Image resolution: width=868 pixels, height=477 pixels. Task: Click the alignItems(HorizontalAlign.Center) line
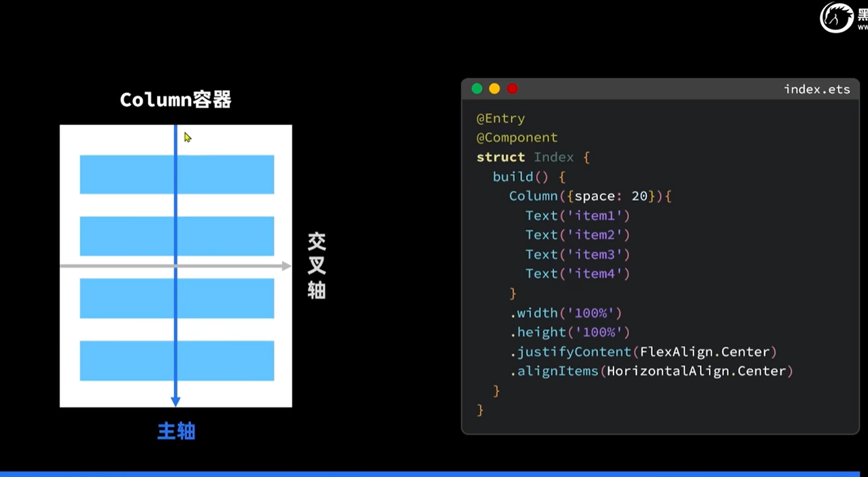click(x=651, y=371)
